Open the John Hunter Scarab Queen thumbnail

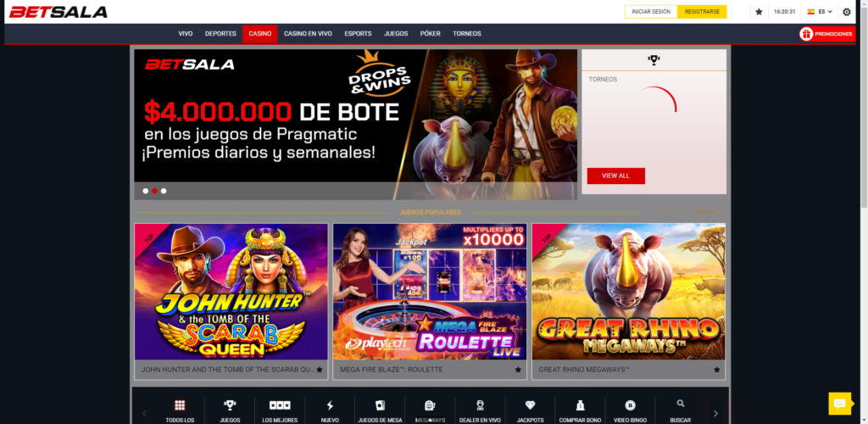click(231, 292)
